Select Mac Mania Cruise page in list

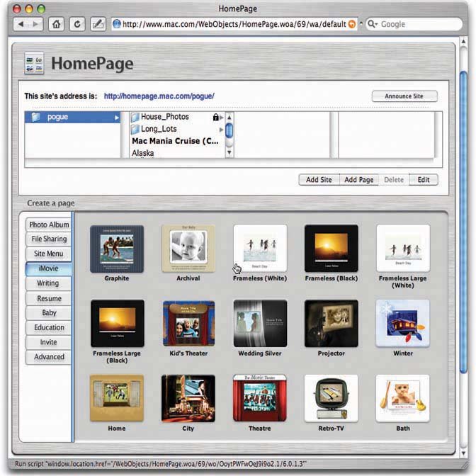(175, 141)
